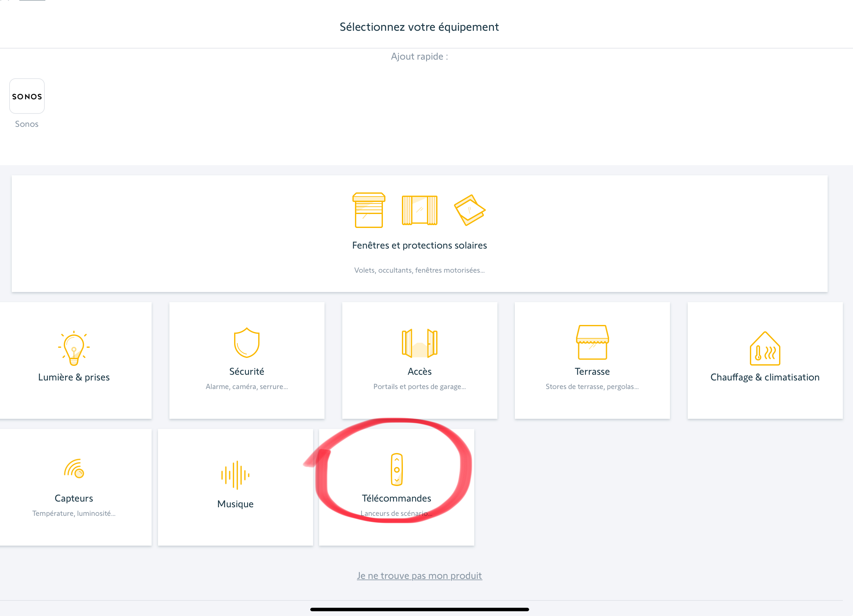Tap the gate Accès icon
The width and height of the screenshot is (853, 616).
pyautogui.click(x=419, y=343)
